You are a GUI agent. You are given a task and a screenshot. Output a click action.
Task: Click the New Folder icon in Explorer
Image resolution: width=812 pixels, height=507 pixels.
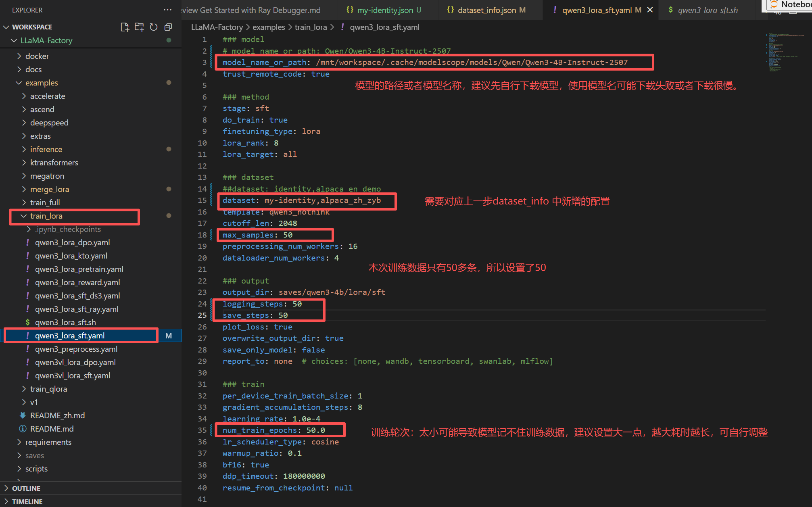click(x=139, y=27)
